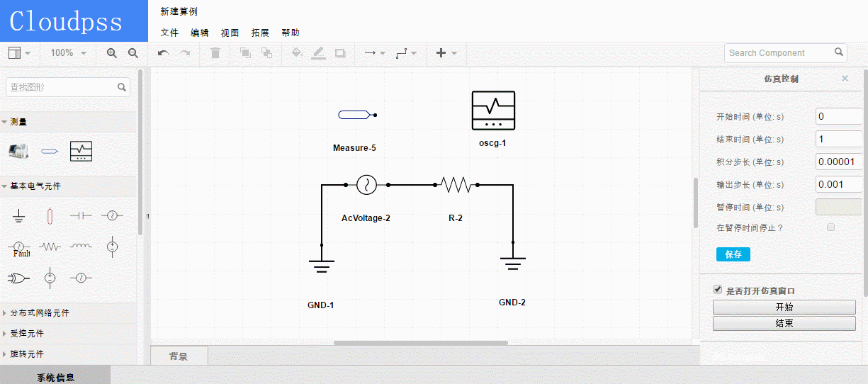Screen dimensions: 868x384
Task: Click the 结束时间 input field
Action: pyautogui.click(x=838, y=139)
